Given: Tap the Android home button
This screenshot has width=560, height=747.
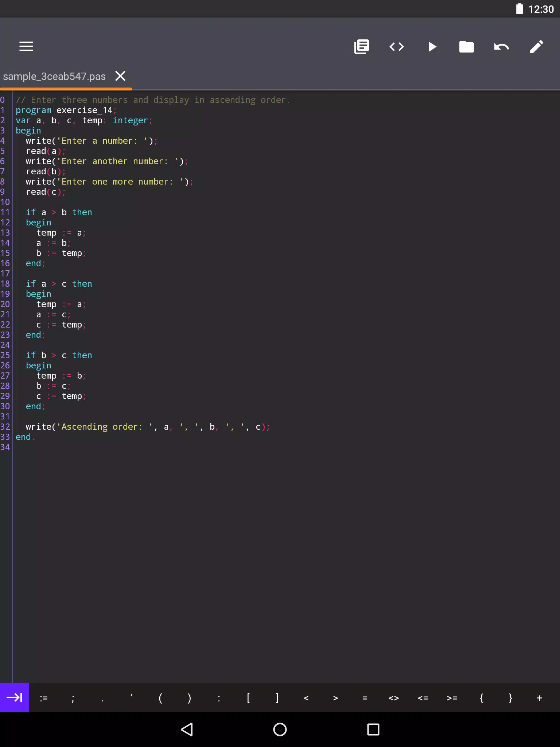Looking at the screenshot, I should pos(280,729).
